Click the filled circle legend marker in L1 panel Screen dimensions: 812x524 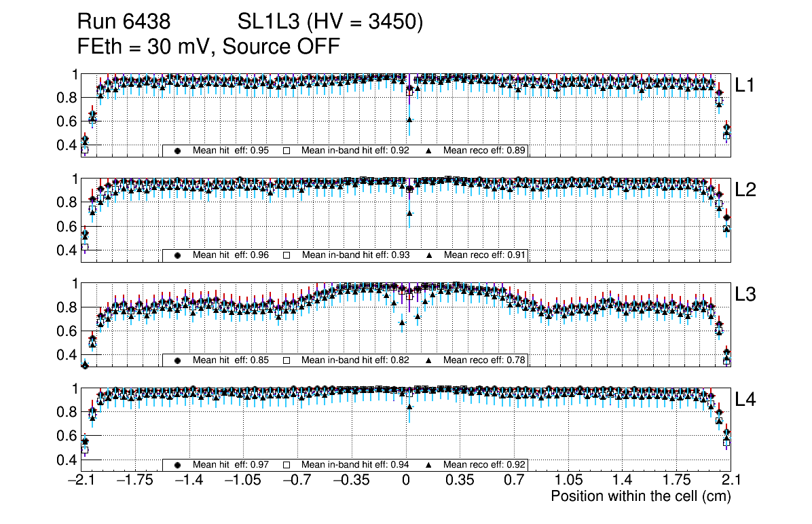click(x=178, y=151)
